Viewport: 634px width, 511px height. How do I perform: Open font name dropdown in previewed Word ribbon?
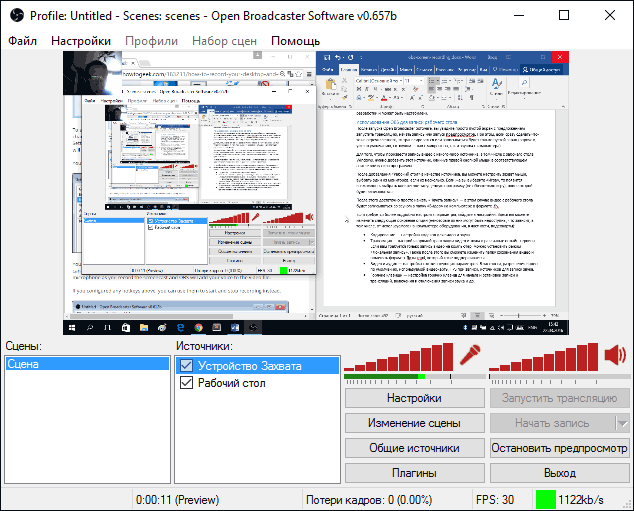point(401,81)
